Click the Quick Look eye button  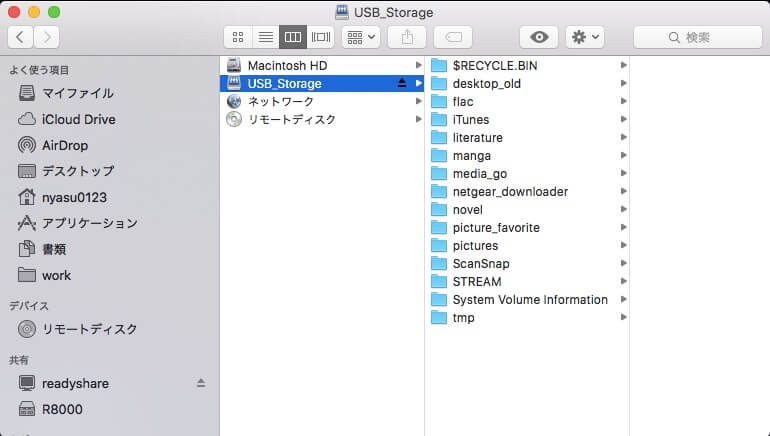[539, 37]
